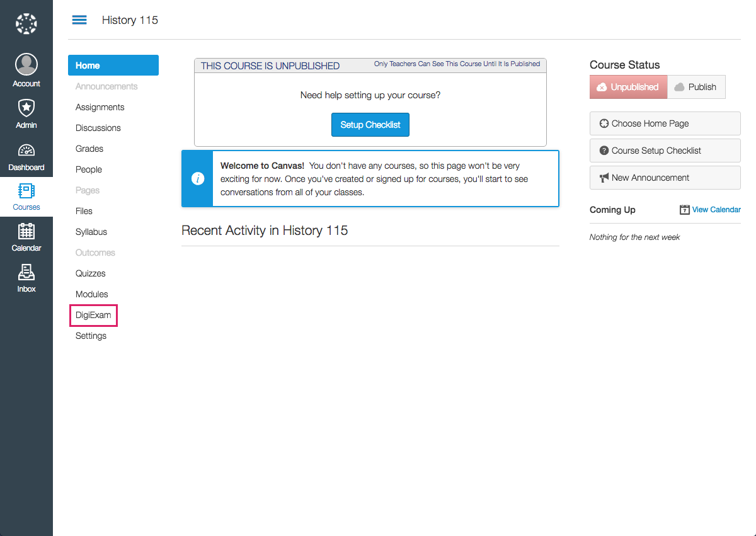
Task: Open People in course navigation
Action: [89, 169]
